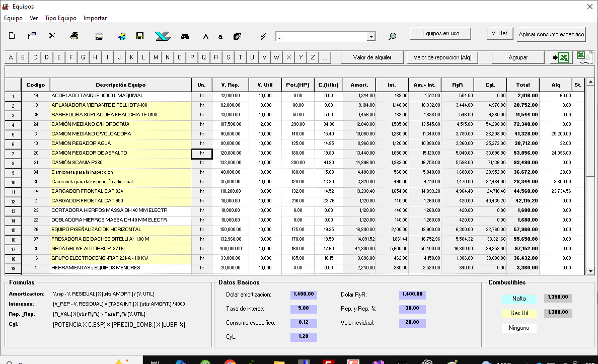The image size is (598, 364).
Task: Click the Total column header
Action: pyautogui.click(x=523, y=85)
